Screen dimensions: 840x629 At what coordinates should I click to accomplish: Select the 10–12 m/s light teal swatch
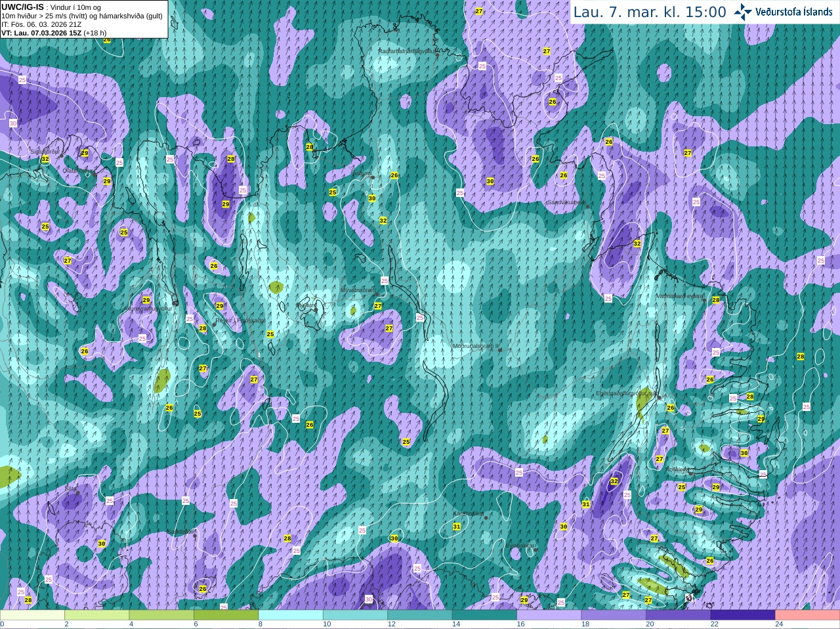(356, 615)
